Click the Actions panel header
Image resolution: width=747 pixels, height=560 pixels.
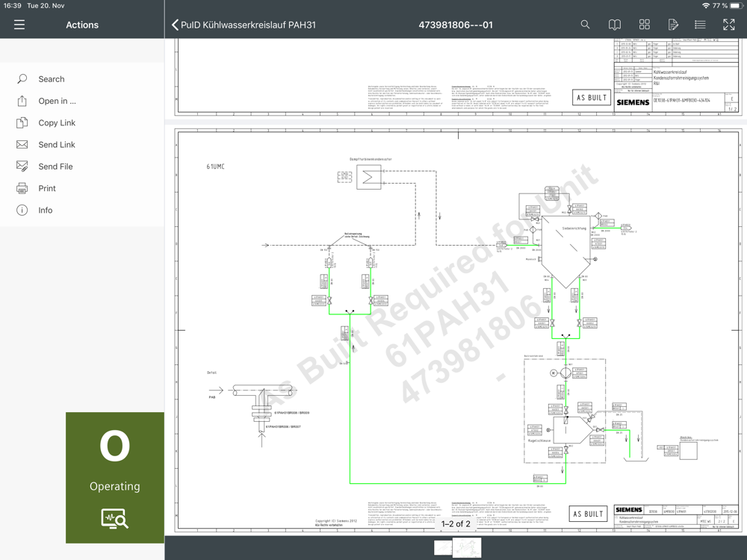[x=82, y=25]
